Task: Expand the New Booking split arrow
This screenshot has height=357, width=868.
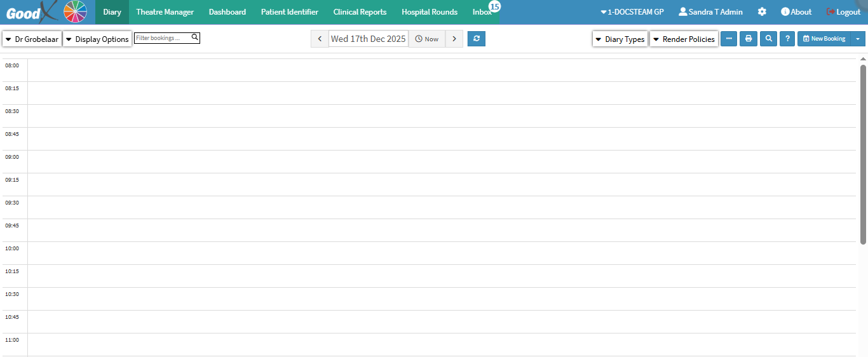Action: [x=858, y=39]
